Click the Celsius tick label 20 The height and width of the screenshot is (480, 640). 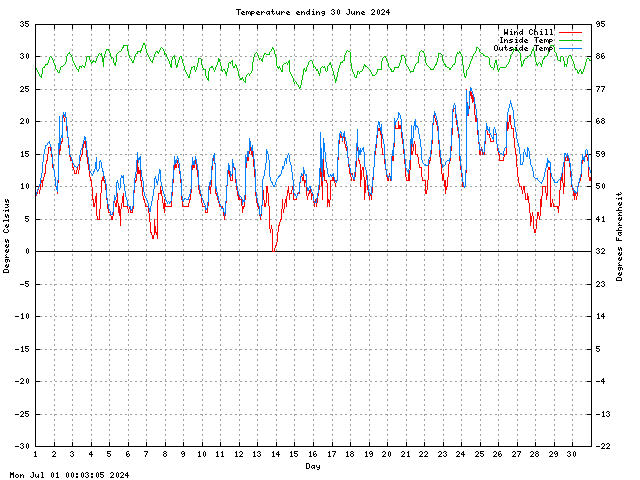pyautogui.click(x=24, y=121)
